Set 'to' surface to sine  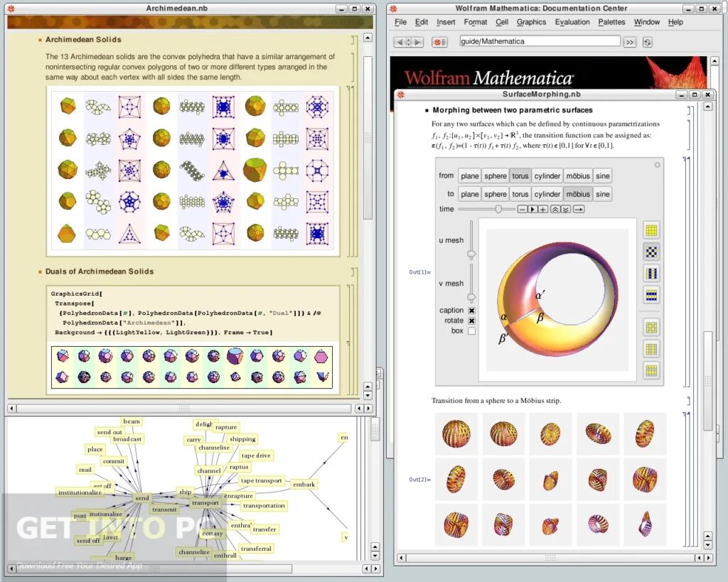603,194
